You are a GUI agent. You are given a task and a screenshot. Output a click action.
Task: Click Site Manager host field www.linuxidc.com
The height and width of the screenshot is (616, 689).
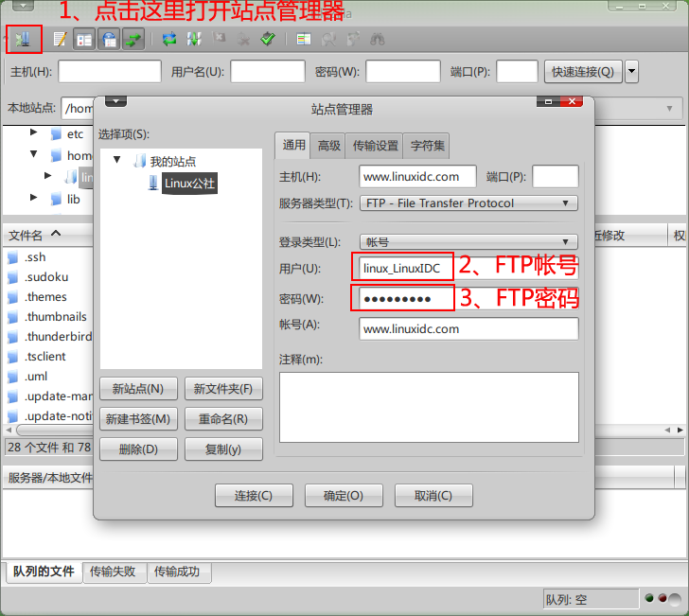[x=417, y=177]
